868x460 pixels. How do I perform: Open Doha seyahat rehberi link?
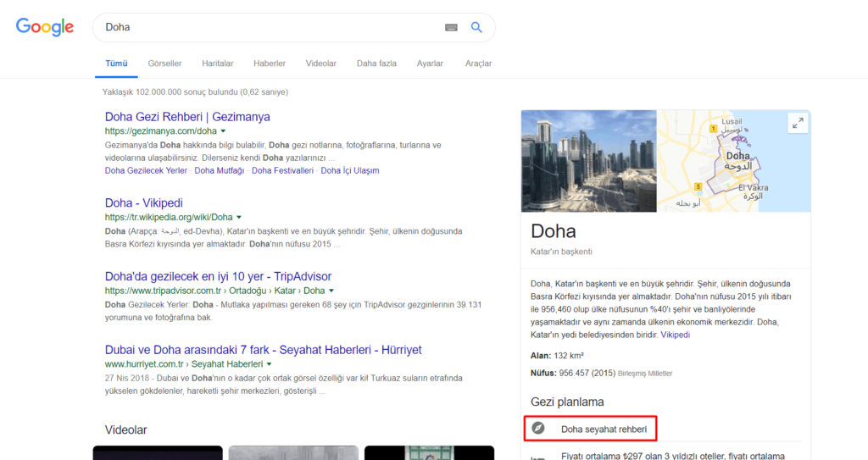pos(604,429)
